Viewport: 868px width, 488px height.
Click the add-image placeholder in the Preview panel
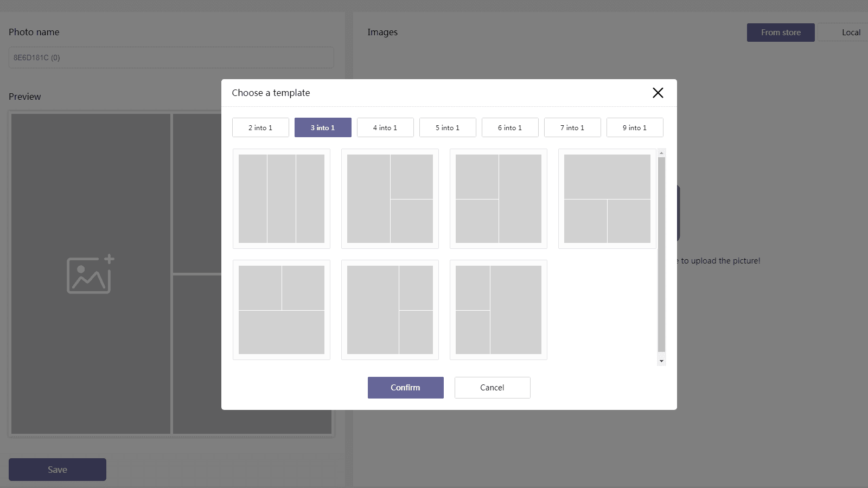click(90, 274)
